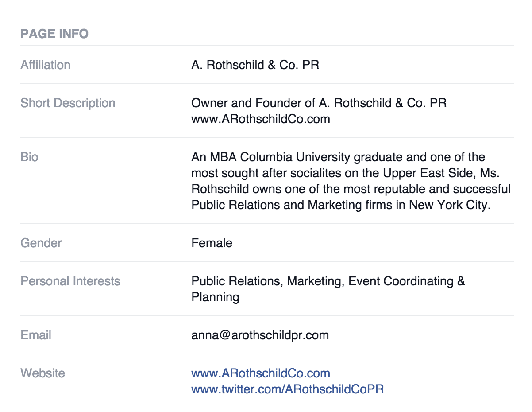Click the PAGE INFO section heading
The height and width of the screenshot is (412, 532).
(x=54, y=34)
